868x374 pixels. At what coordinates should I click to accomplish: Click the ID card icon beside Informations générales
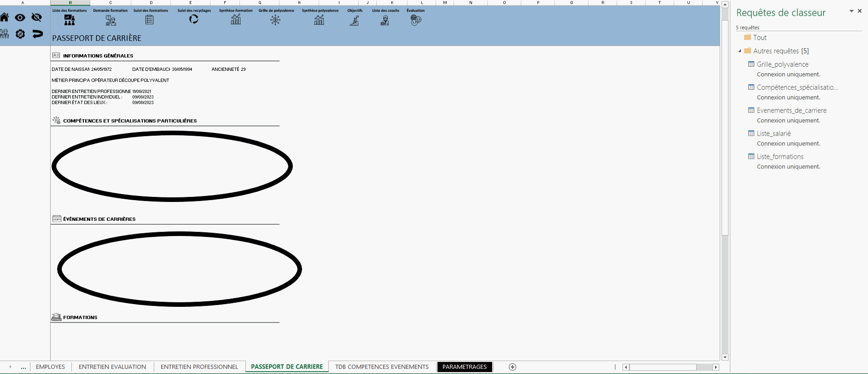click(x=56, y=55)
